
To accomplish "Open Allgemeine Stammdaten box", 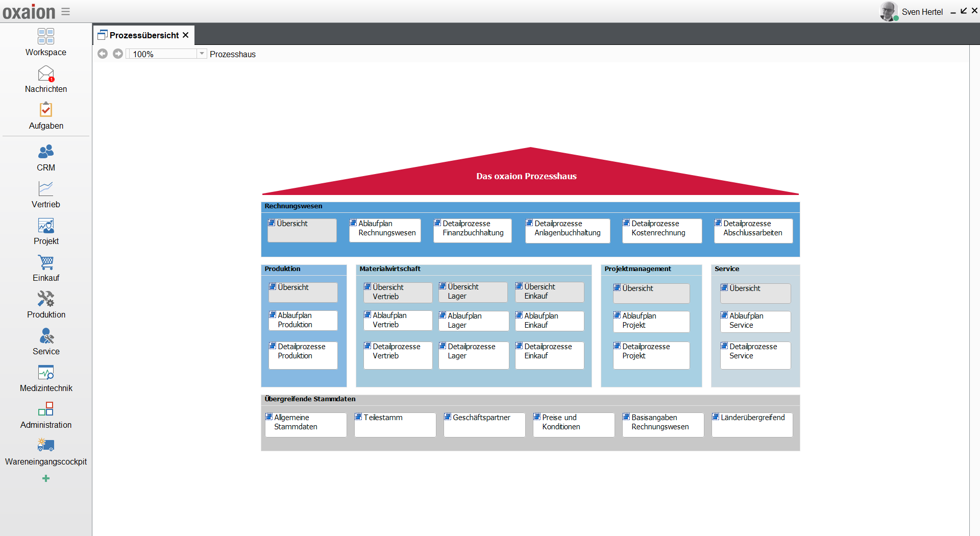I will click(306, 425).
